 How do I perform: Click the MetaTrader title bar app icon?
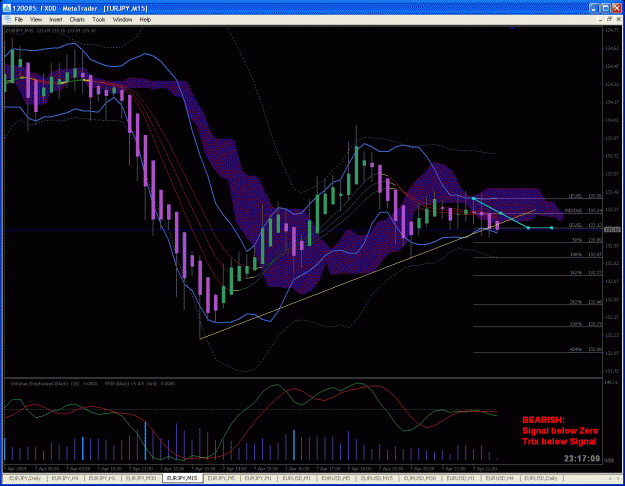pos(6,8)
